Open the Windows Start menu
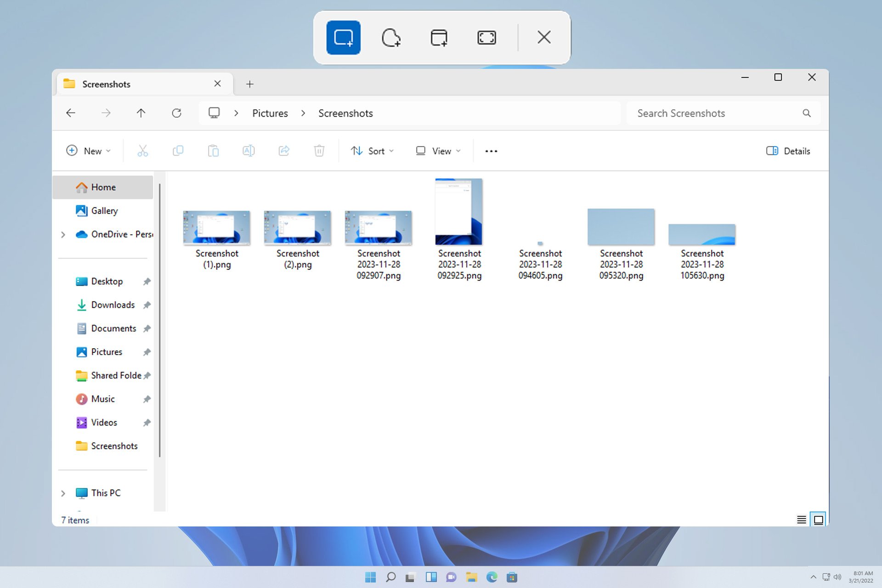882x588 pixels. 370,577
